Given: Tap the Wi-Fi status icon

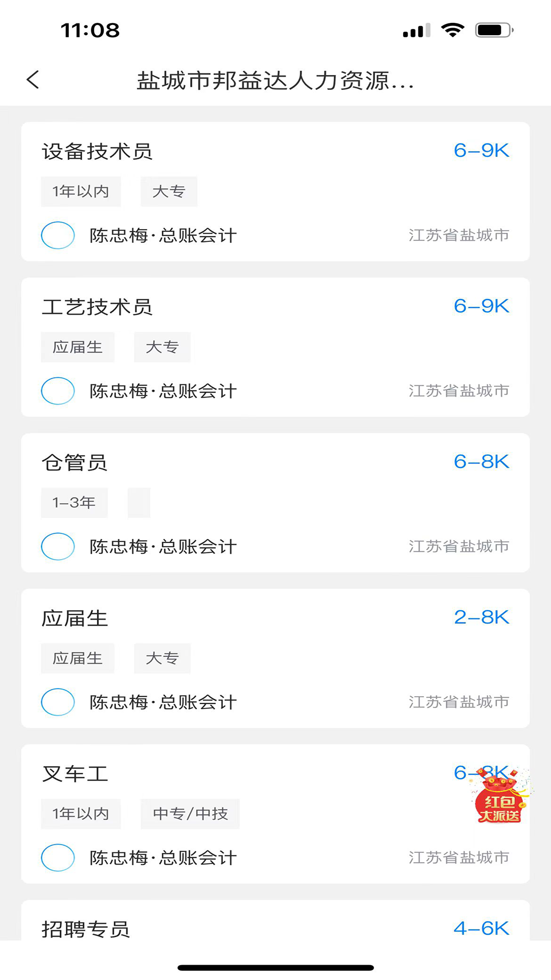Looking at the screenshot, I should (x=453, y=30).
